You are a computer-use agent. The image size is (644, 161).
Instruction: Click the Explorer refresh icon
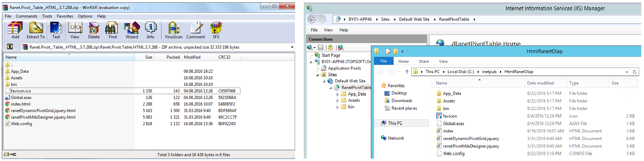pos(635,72)
